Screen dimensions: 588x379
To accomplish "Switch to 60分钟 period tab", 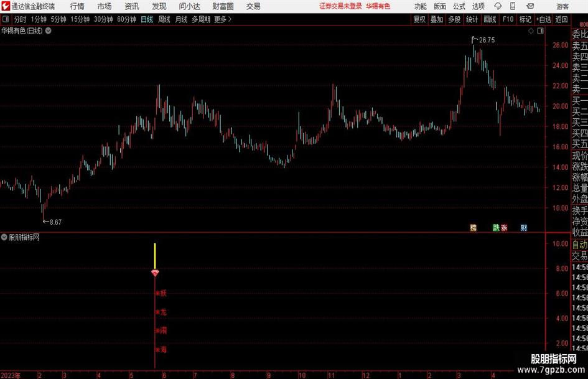I will [127, 19].
